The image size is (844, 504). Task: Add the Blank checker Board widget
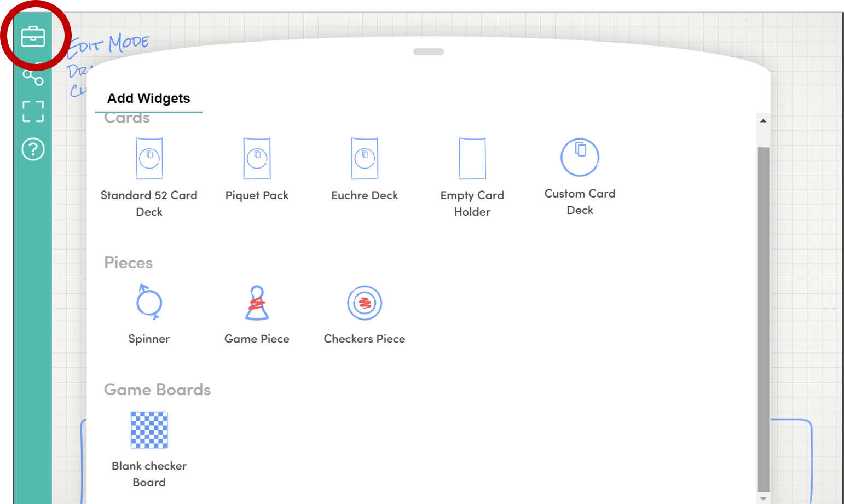coord(149,450)
